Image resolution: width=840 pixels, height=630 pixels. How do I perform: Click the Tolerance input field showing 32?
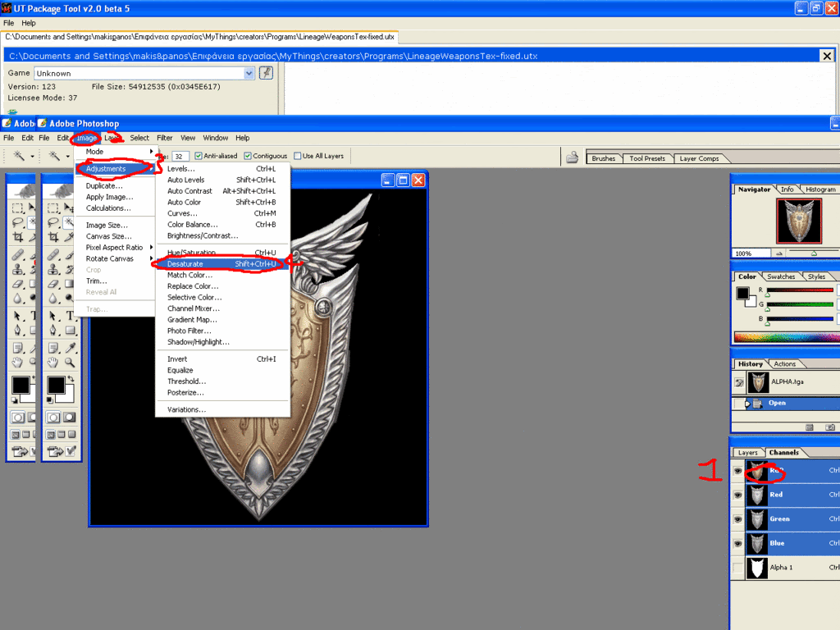pos(180,156)
